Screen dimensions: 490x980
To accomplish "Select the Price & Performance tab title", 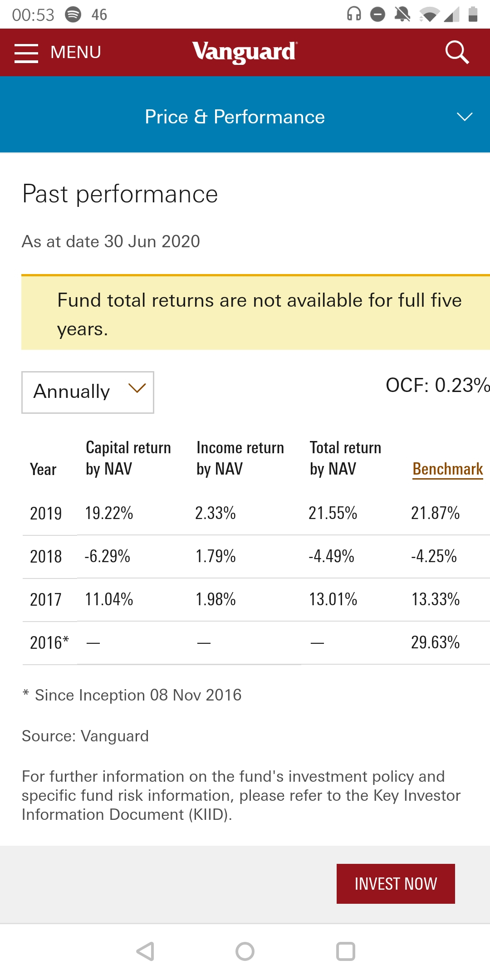I will [235, 117].
